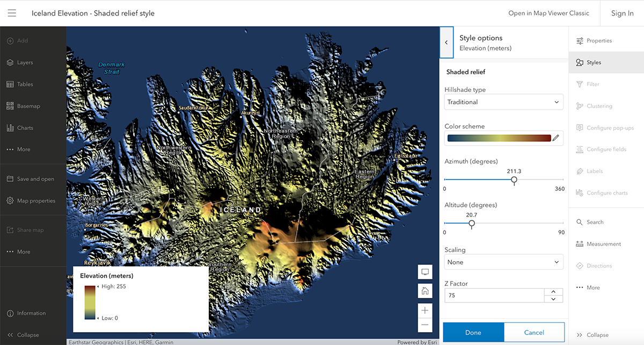
Task: Open the Properties panel
Action: tap(606, 41)
